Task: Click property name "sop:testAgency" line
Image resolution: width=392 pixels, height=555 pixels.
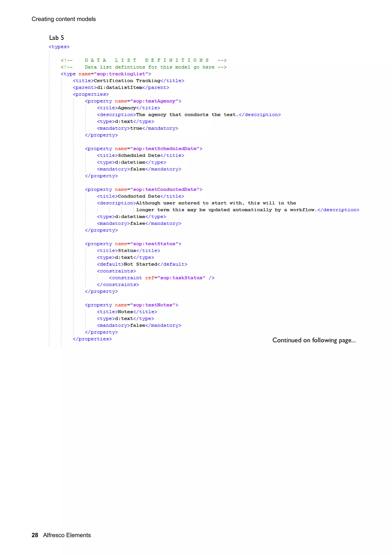Action: pos(133,101)
